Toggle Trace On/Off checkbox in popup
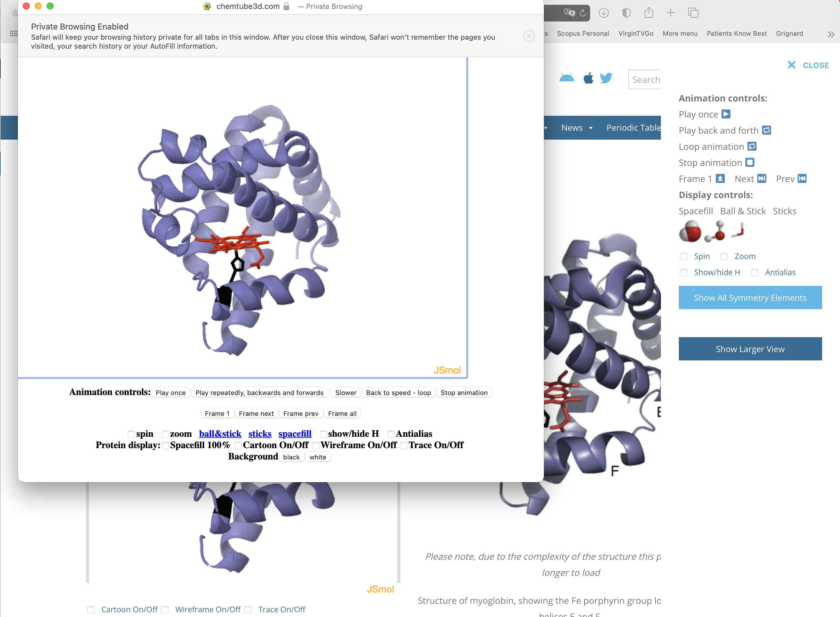 coord(404,445)
